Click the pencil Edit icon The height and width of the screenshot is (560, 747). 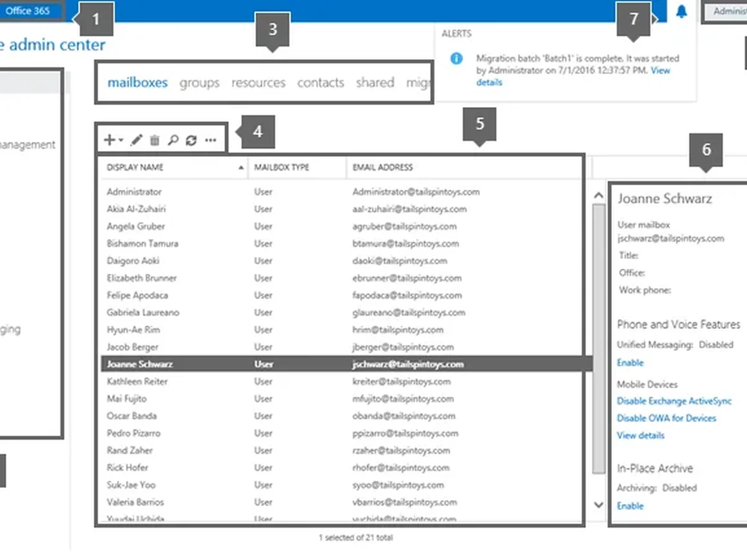coord(136,140)
